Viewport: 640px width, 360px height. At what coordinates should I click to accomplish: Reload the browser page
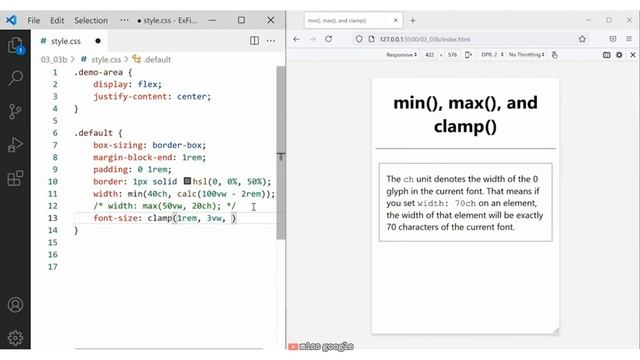coord(329,39)
